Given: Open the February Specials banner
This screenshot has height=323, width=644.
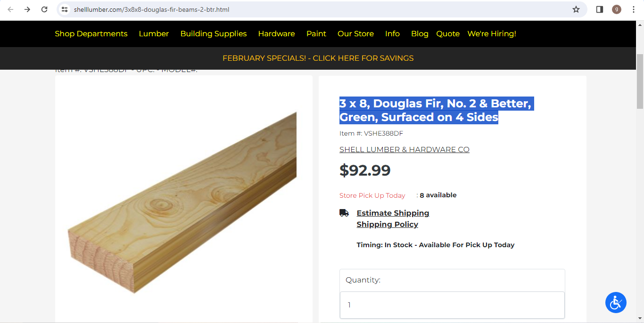Looking at the screenshot, I should [318, 58].
